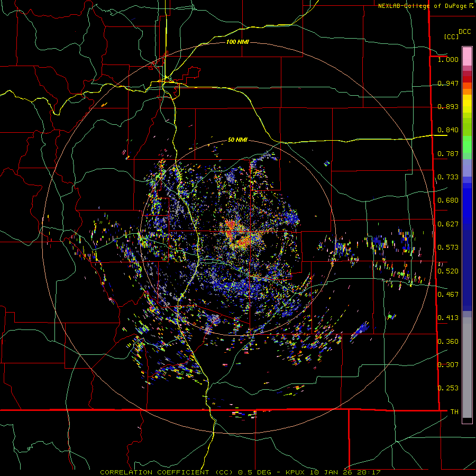This screenshot has width=476, height=476.
Task: Select the 0.840 scale value
Action: coord(448,130)
